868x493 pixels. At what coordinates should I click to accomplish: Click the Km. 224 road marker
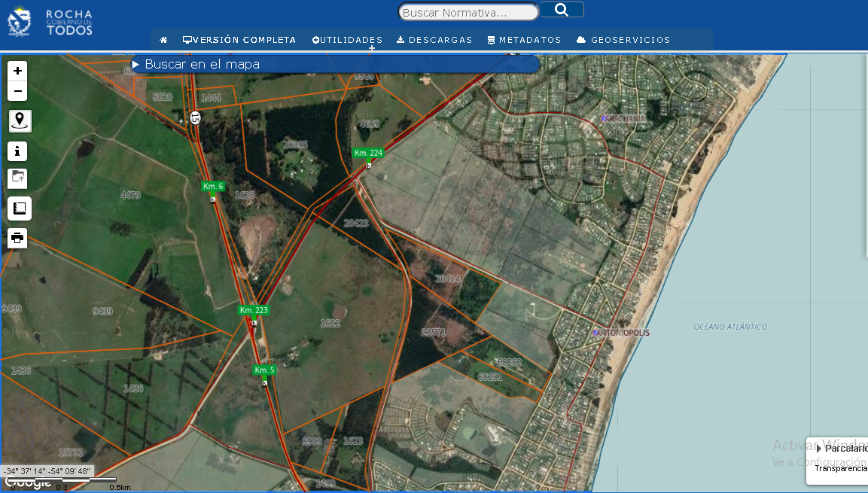tap(368, 153)
